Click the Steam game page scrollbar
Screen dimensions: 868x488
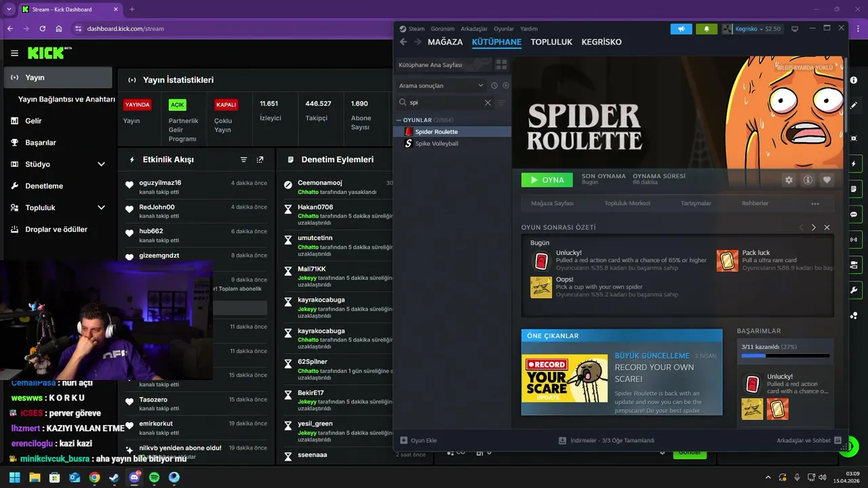[846, 95]
